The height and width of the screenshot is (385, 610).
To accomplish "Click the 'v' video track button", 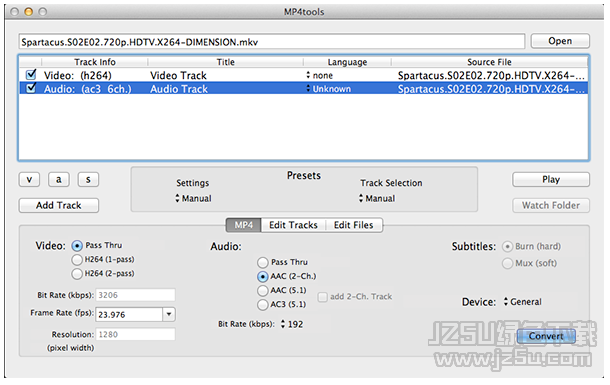I will click(29, 179).
